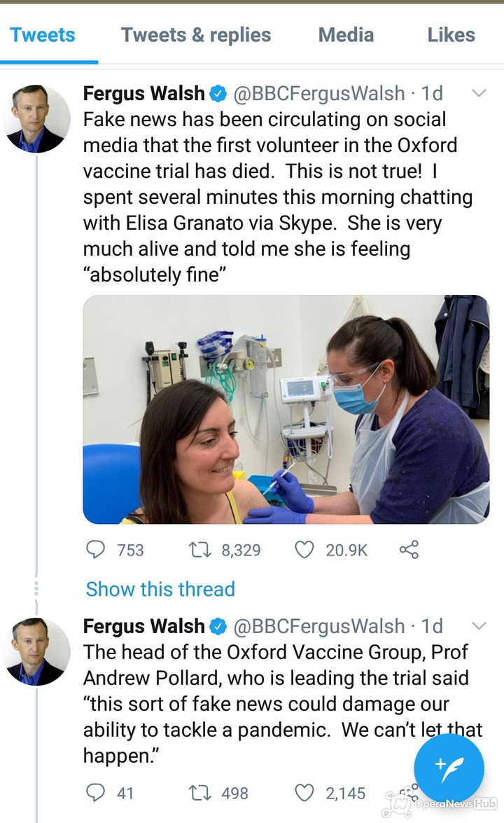The width and height of the screenshot is (504, 823).
Task: Reply to the Andrew Pollard tweet
Action: click(95, 793)
